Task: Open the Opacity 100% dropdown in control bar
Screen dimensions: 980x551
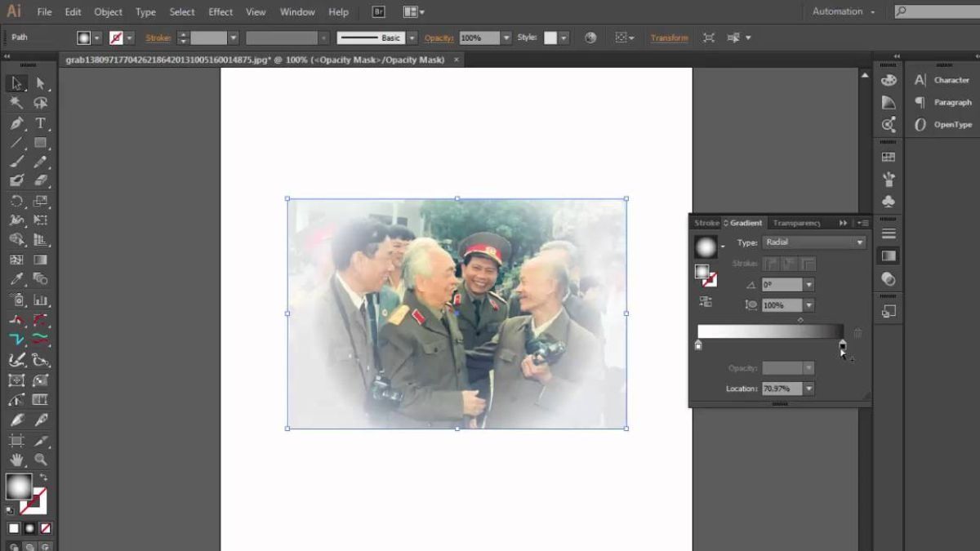Action: [x=506, y=38]
